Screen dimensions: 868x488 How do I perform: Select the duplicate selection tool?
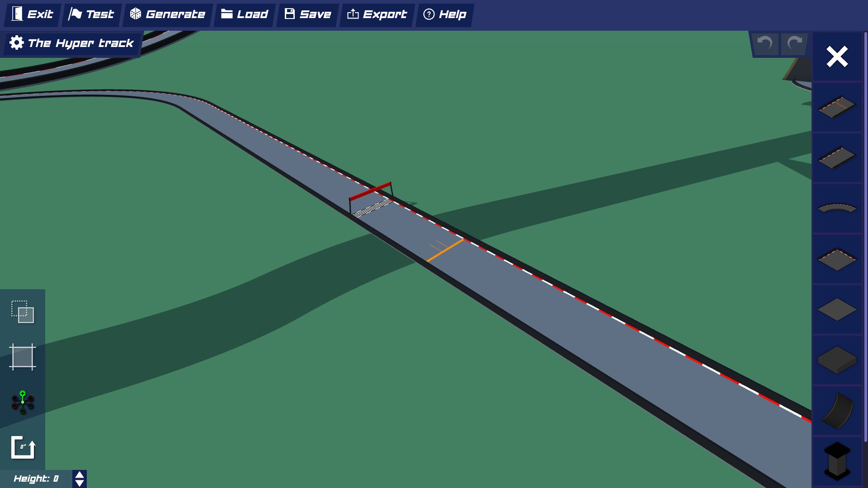click(x=22, y=312)
